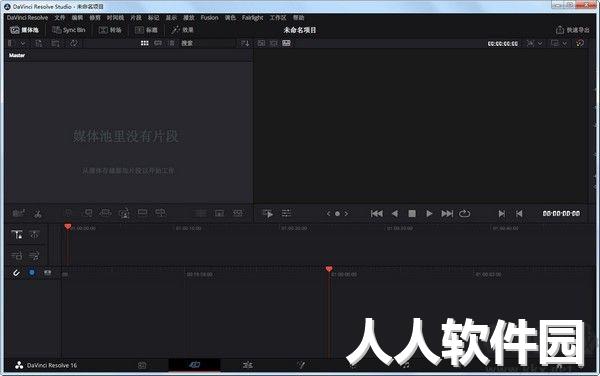Click the source overwrite icon

tap(160, 213)
